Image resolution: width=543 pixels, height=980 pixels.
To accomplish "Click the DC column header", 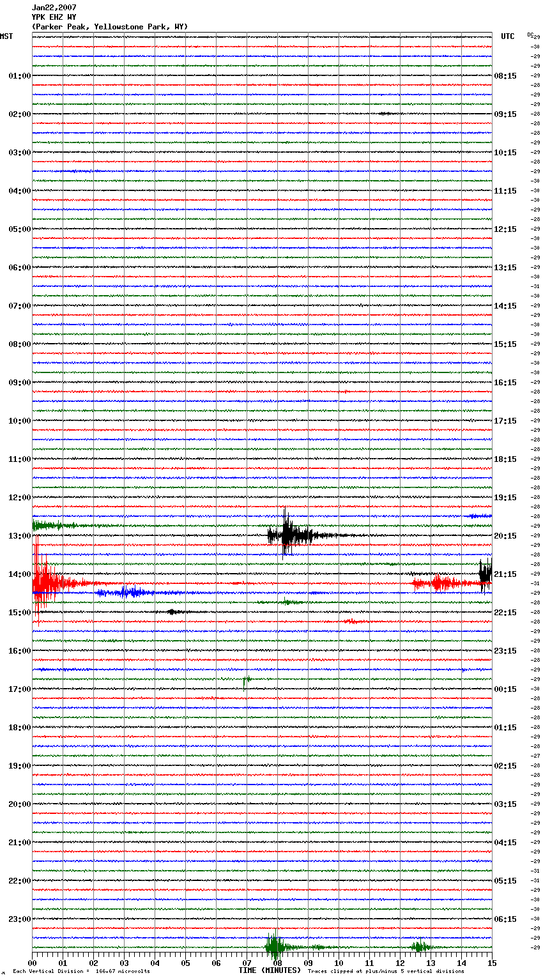I will tap(530, 34).
